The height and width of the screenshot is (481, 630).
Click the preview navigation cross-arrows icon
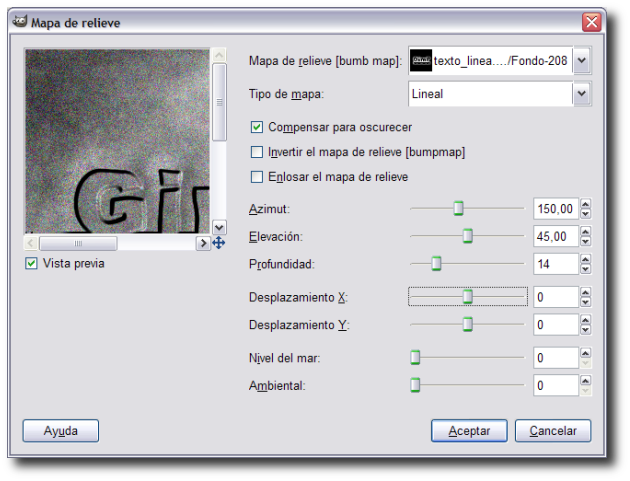[218, 243]
